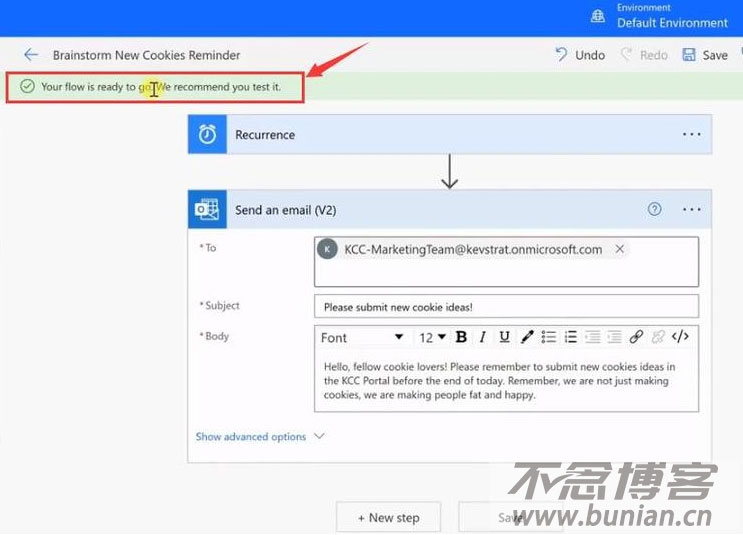Image resolution: width=743 pixels, height=535 pixels.
Task: Open help for Send an email (V2)
Action: [654, 209]
